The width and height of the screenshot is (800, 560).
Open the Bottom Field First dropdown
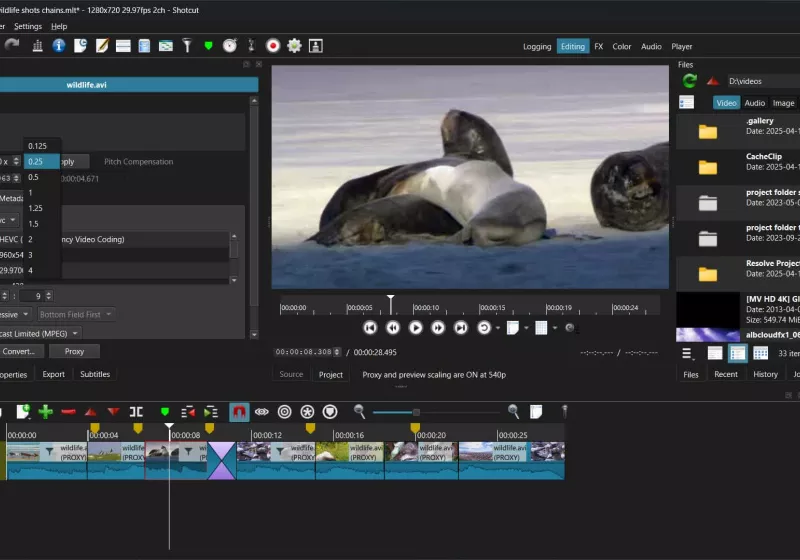click(76, 315)
